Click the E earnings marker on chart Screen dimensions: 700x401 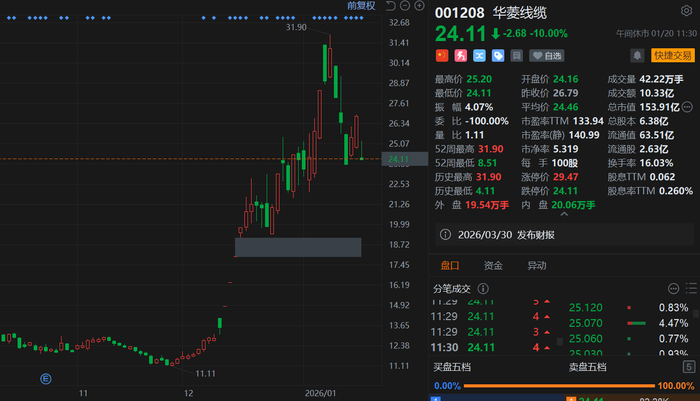[45, 378]
